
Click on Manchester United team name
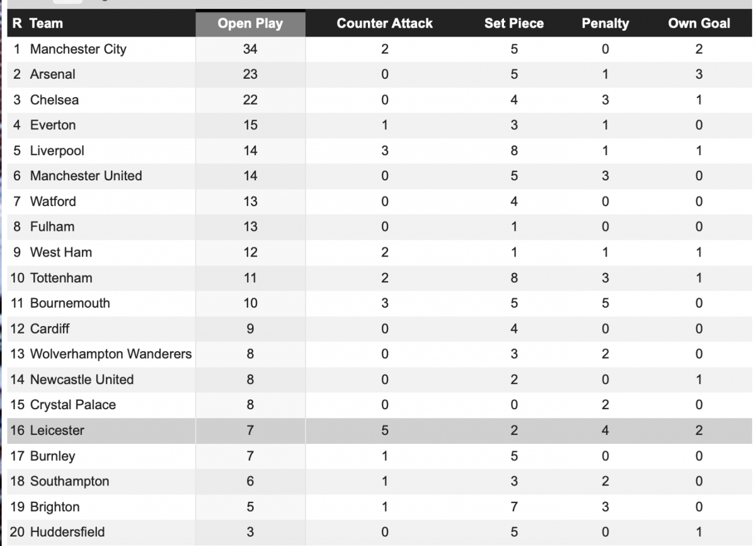coord(86,176)
